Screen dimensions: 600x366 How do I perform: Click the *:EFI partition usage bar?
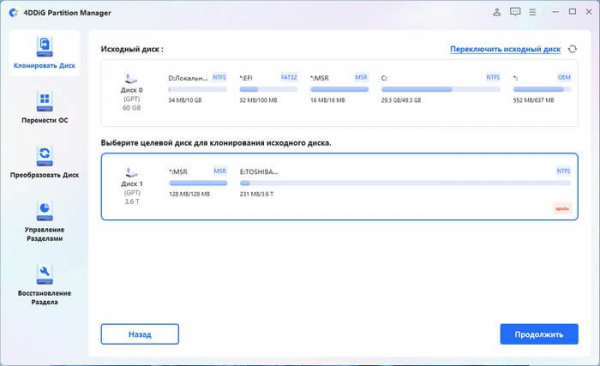click(x=268, y=90)
